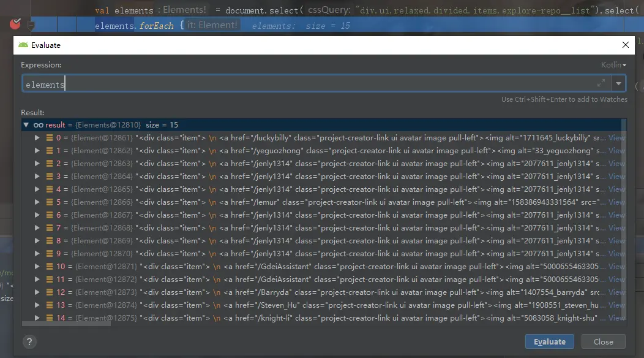Toggle the breakpoint icon in editor gutter

click(15, 25)
